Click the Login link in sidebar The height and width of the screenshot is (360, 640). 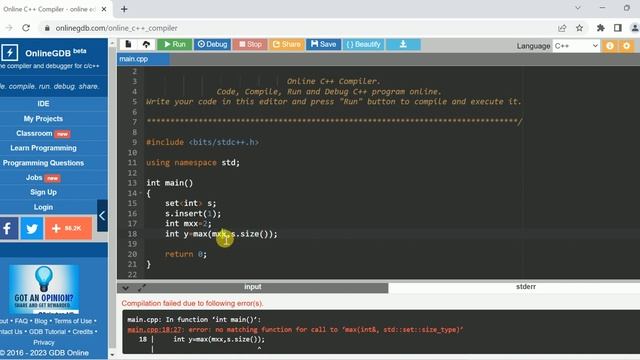(43, 207)
